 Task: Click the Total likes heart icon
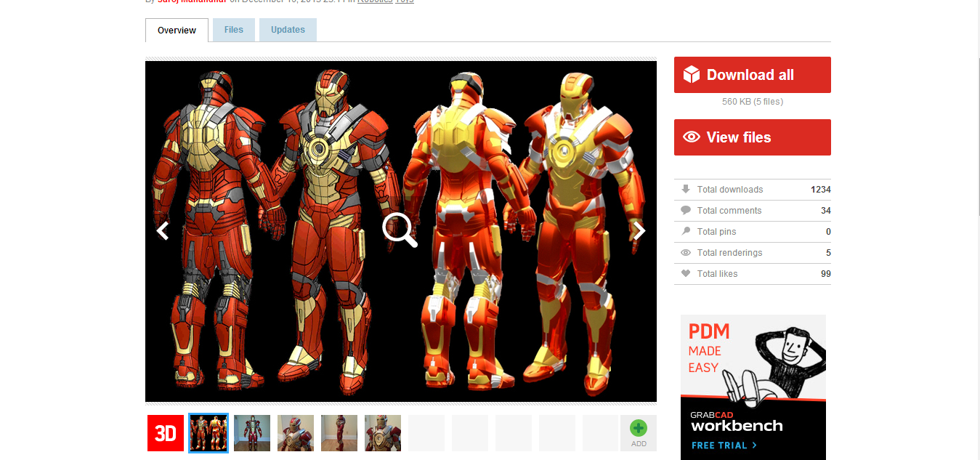pyautogui.click(x=685, y=273)
